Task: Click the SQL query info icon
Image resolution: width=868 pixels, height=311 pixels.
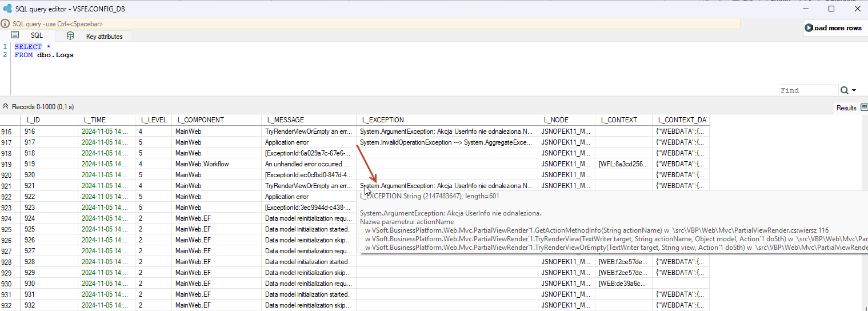Action: [x=5, y=23]
